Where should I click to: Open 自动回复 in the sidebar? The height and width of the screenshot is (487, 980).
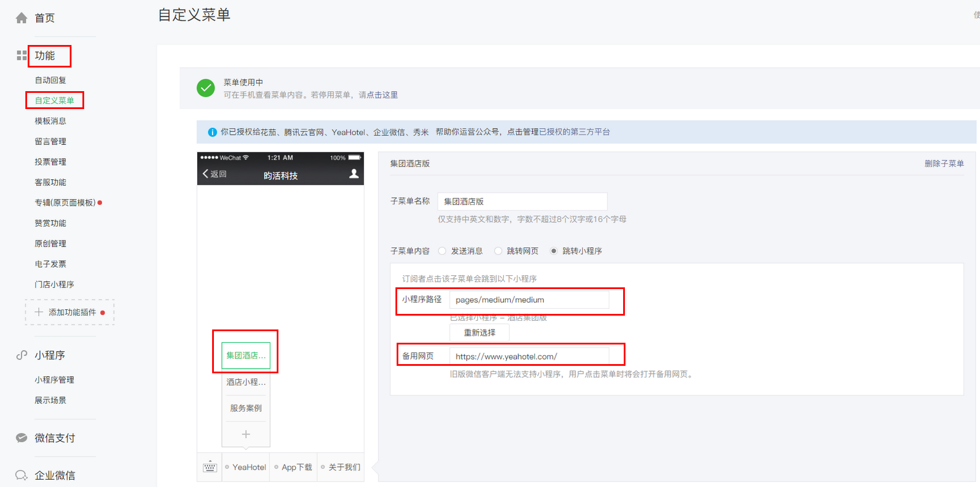[50, 80]
